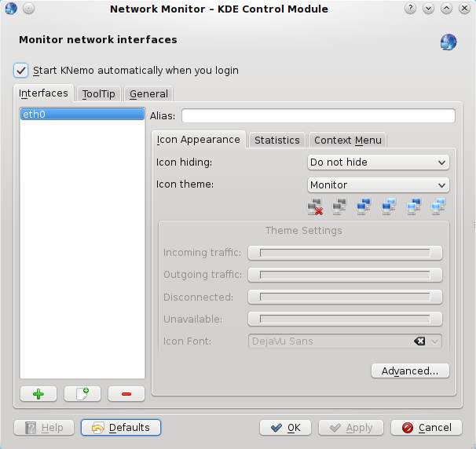Click the Apply button
The width and height of the screenshot is (476, 449).
[351, 428]
